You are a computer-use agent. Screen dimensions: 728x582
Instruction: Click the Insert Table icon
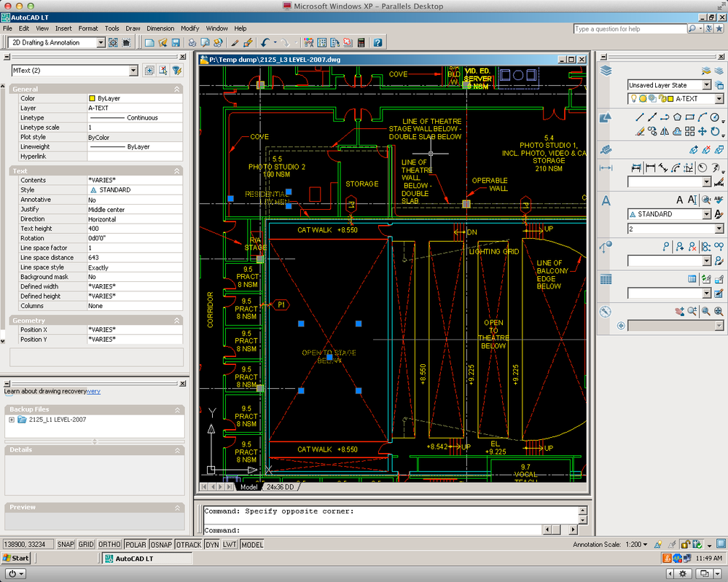(692, 279)
